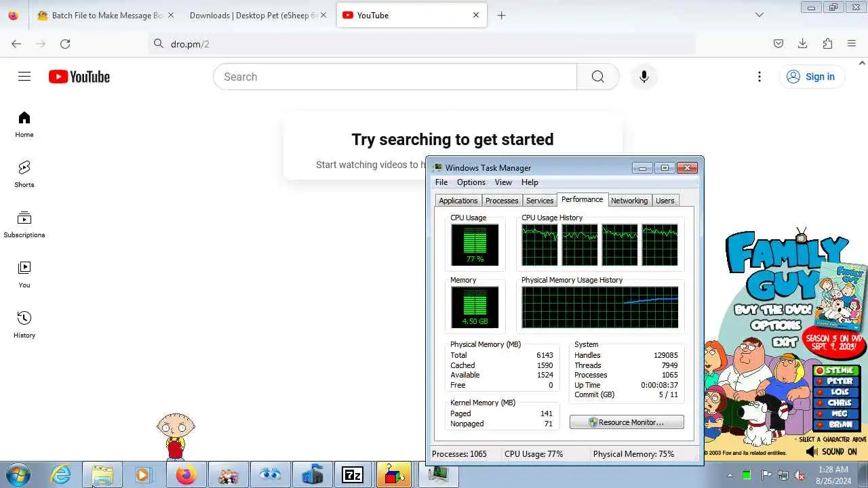Open the list all tabs dropdown
Viewport: 868px width, 488px height.
[759, 15]
